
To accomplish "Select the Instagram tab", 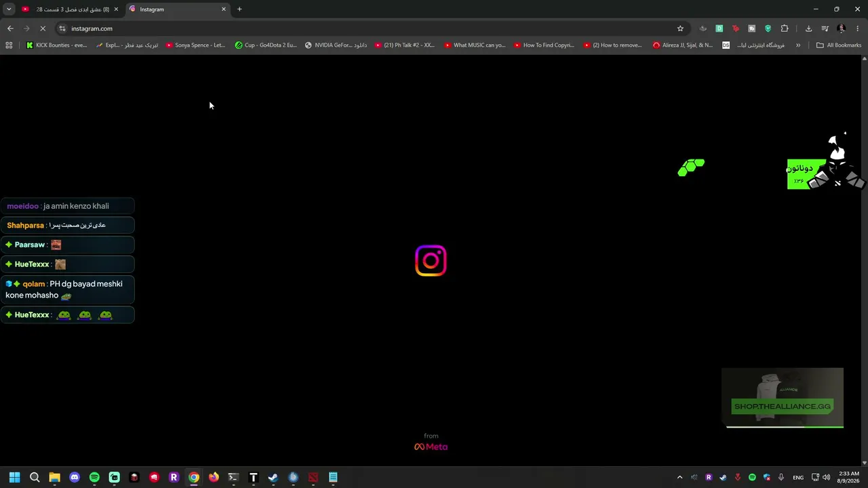I will (178, 9).
